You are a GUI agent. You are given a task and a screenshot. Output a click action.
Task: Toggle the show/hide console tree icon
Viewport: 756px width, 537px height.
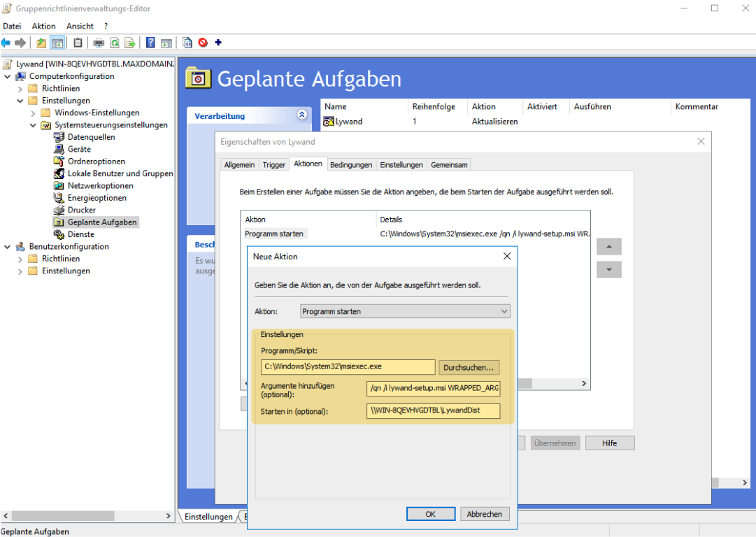point(57,43)
